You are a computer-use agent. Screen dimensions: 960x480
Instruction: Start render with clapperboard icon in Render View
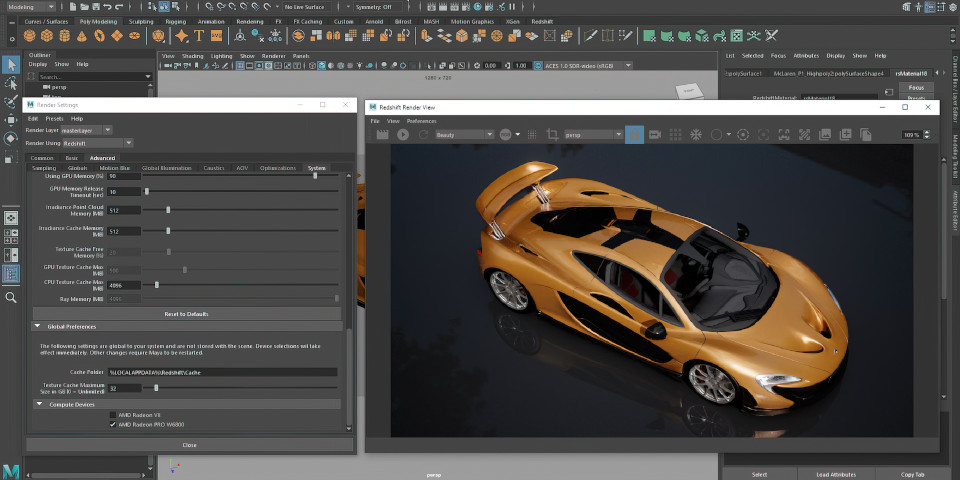383,134
